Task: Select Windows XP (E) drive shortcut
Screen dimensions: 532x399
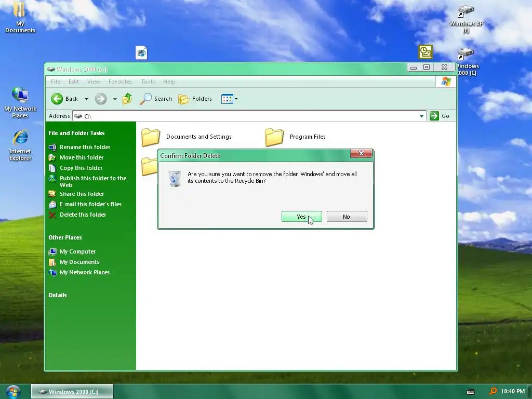Action: pos(466,19)
